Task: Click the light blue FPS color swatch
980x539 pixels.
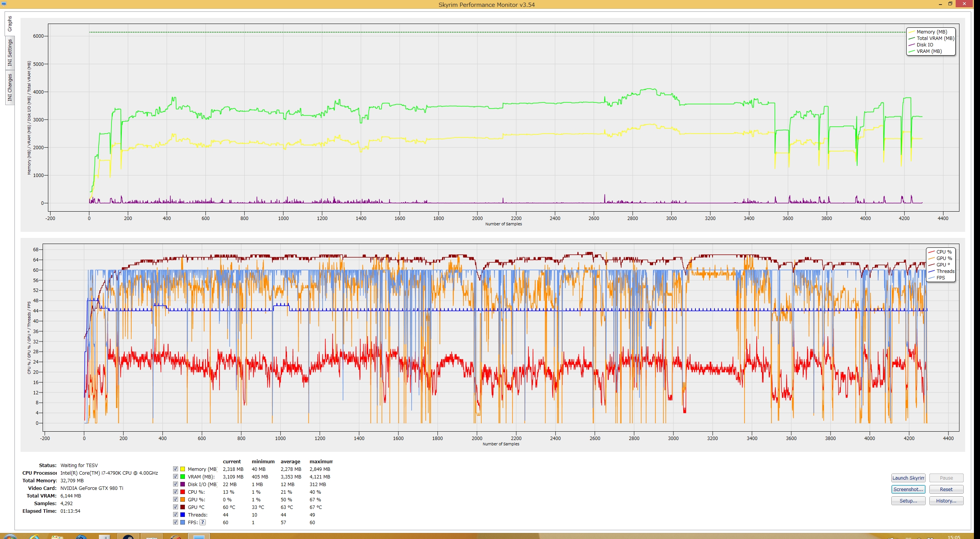Action: (x=183, y=522)
